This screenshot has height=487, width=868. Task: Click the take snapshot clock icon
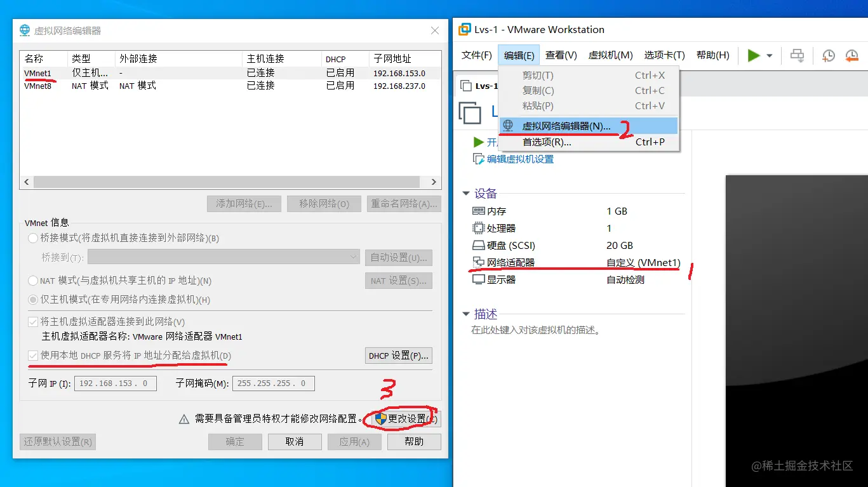829,56
